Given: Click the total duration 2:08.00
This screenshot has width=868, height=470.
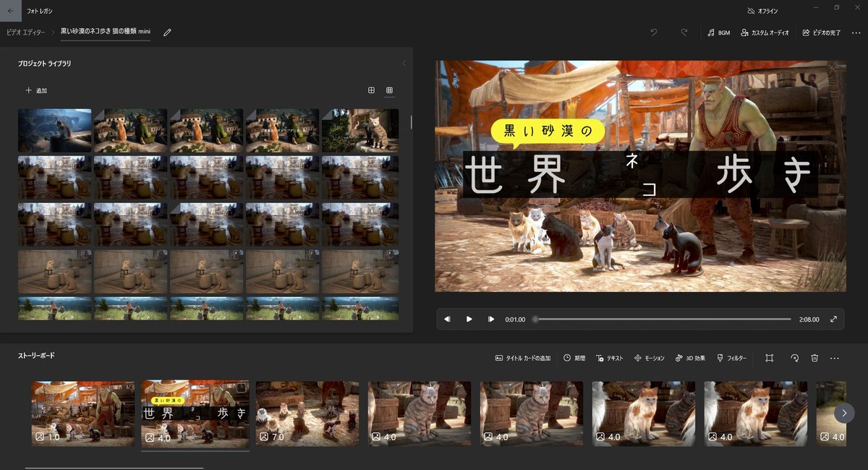Looking at the screenshot, I should click(x=809, y=320).
